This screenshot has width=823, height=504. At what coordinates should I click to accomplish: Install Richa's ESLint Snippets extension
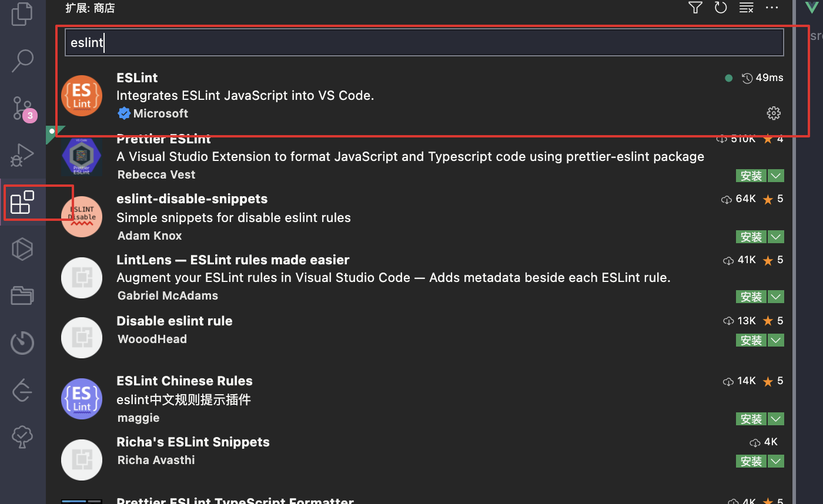751,461
